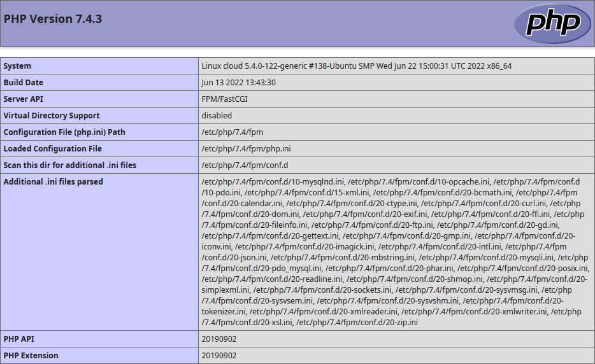This screenshot has height=364, width=595.
Task: Select the Configuration File (php.ini) Path label
Action: pyautogui.click(x=64, y=132)
